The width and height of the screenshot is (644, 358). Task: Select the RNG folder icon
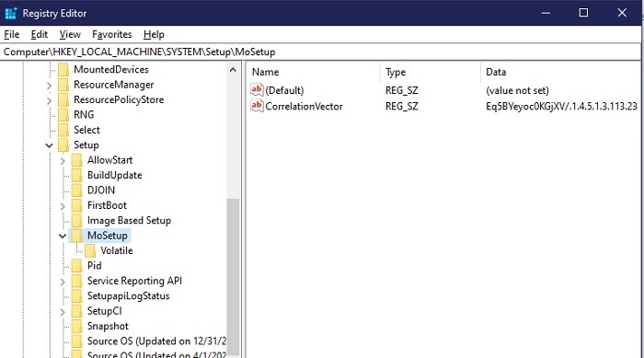(63, 115)
